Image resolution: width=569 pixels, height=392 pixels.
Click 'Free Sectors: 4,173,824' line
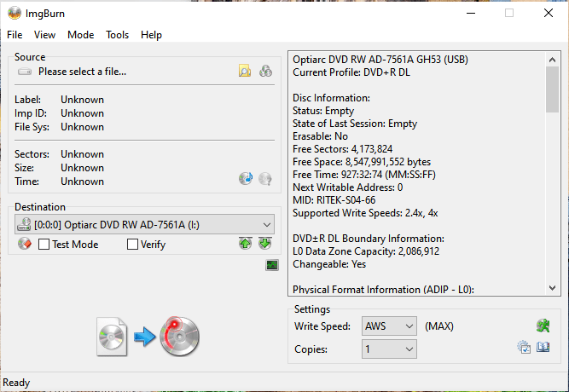(343, 148)
